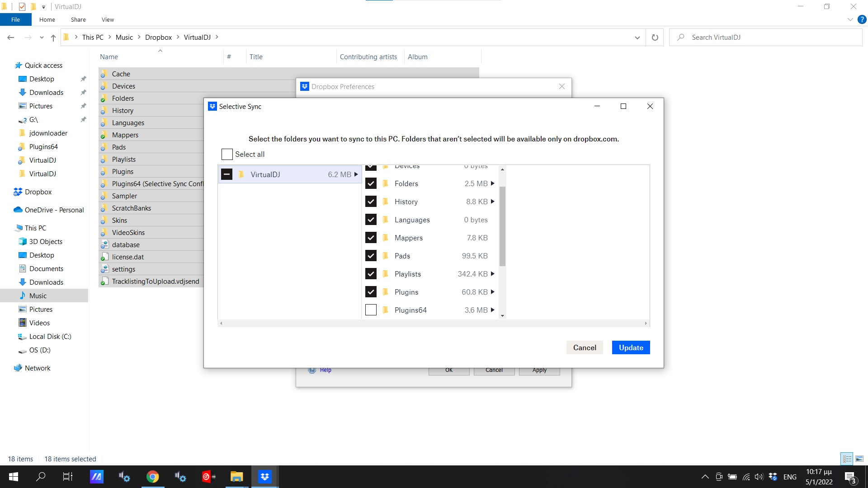Expand the Explorer ribbon chevron
This screenshot has height=488, width=868.
[x=850, y=20]
